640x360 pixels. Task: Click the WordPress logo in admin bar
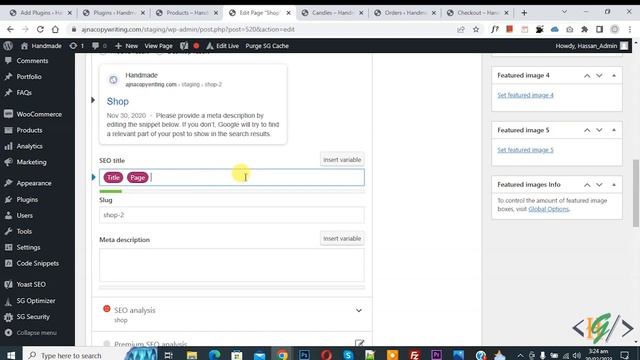click(x=8, y=46)
